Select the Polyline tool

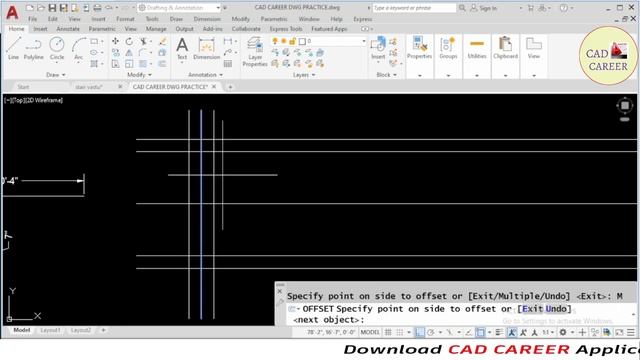tap(33, 48)
